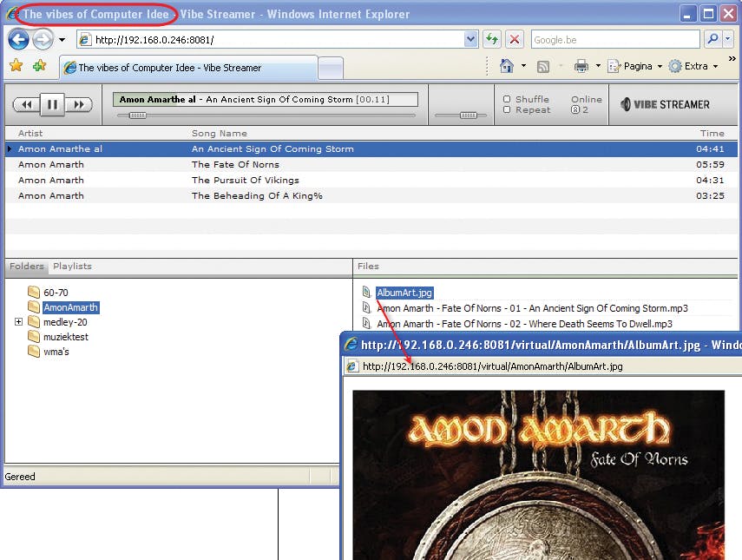The width and height of the screenshot is (742, 560).
Task: Click the popup window AlbumArt.jpg address bar
Action: point(542,366)
